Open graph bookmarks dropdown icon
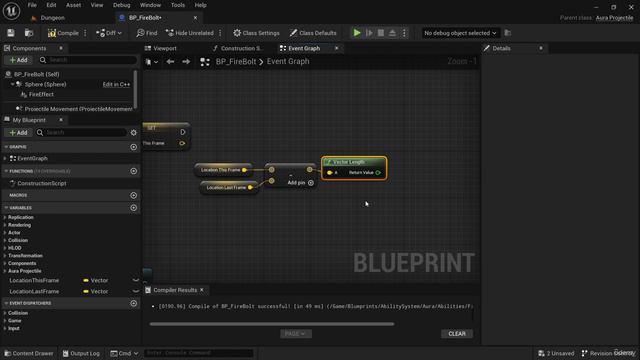Screen dimensions: 640x360 pyautogui.click(x=151, y=62)
